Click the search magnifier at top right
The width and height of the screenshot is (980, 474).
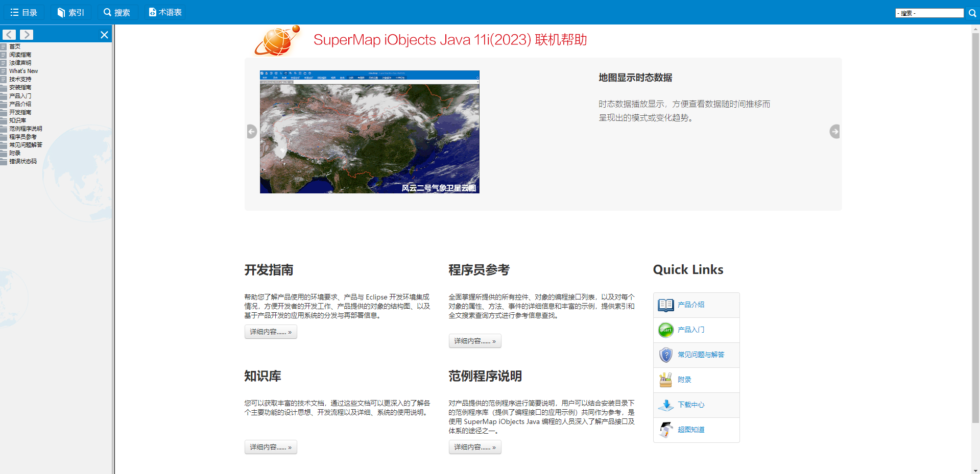[972, 13]
